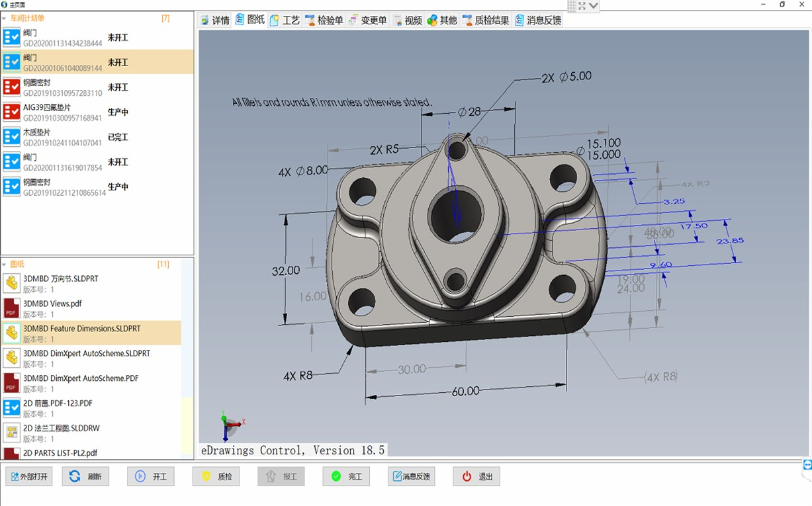Image resolution: width=812 pixels, height=506 pixels.
Task: Click the part icon of first 阀门 work order
Action: point(11,37)
